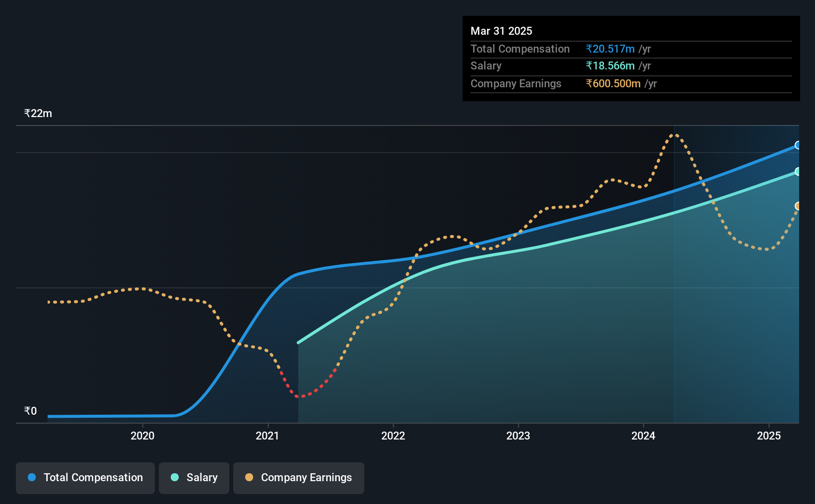Select the Total Compensation endpoint marker
Viewport: 815px width, 504px height.
(x=798, y=145)
